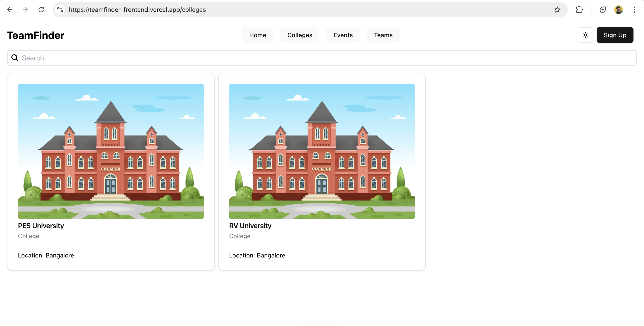Open the Teams nav item
The image size is (644, 326).
383,35
